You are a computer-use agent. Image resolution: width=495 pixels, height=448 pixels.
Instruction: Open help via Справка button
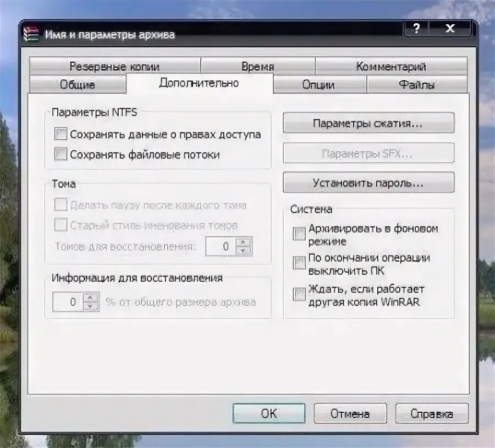432,413
